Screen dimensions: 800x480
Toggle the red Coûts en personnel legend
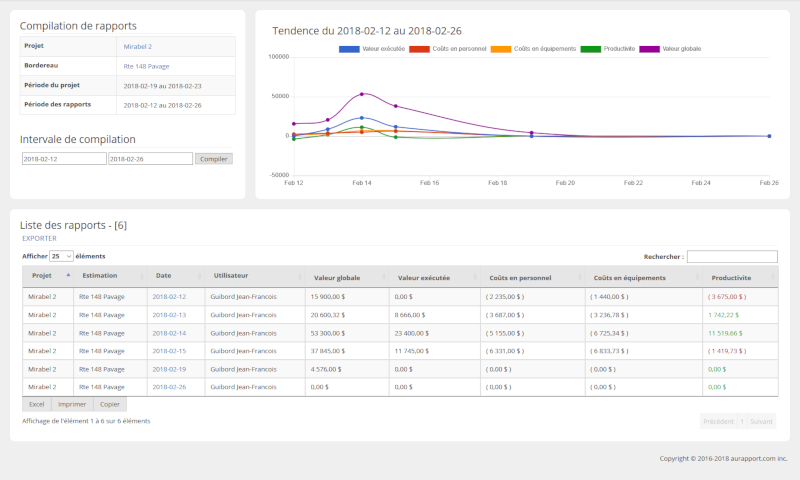tap(420, 48)
